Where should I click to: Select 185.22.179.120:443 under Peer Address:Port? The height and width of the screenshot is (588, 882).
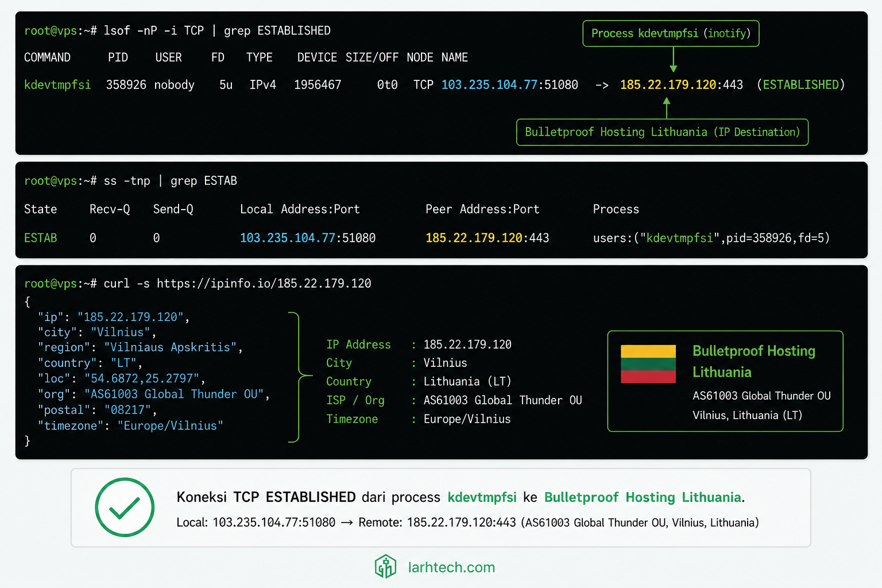point(488,238)
